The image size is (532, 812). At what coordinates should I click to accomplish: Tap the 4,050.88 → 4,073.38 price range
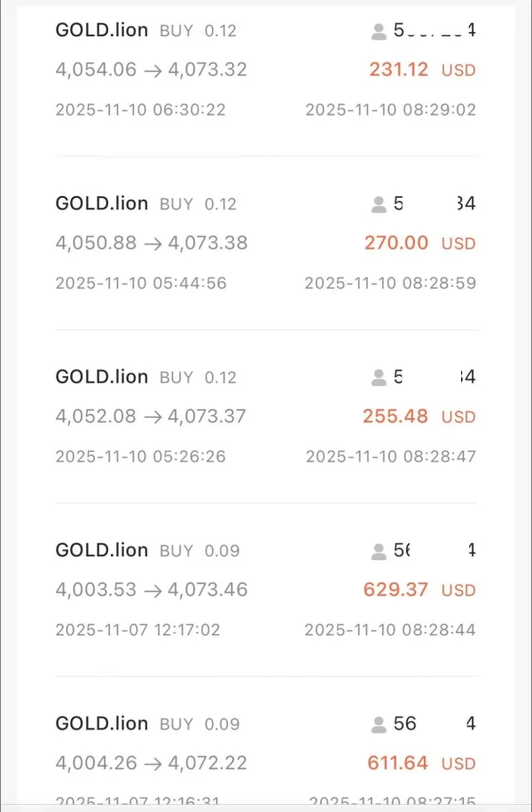pyautogui.click(x=152, y=243)
